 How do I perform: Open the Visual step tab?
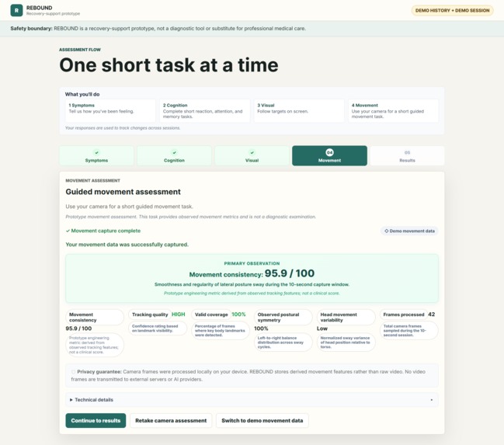pyautogui.click(x=252, y=156)
